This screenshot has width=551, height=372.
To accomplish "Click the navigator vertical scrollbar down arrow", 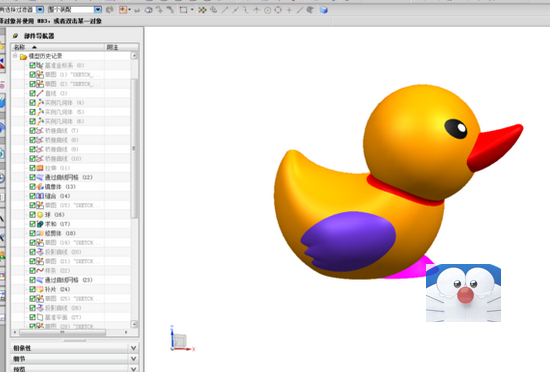I will (x=134, y=324).
